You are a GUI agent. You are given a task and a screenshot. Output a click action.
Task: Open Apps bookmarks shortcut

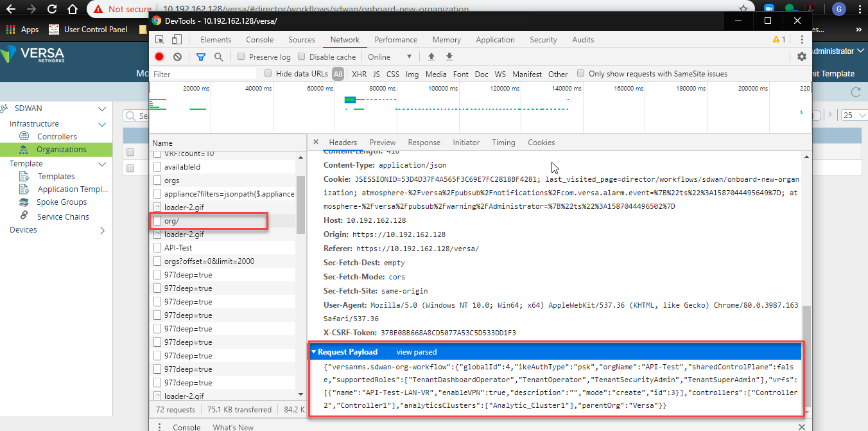tap(23, 30)
